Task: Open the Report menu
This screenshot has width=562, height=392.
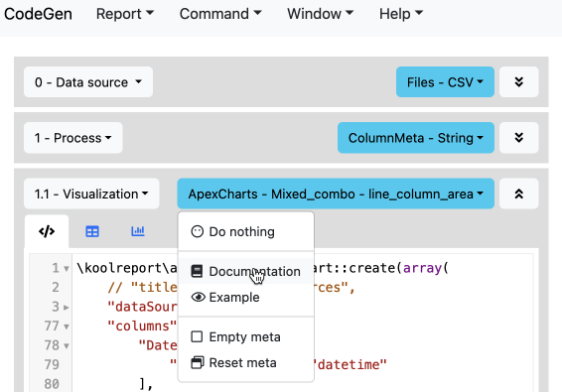Action: [x=125, y=14]
